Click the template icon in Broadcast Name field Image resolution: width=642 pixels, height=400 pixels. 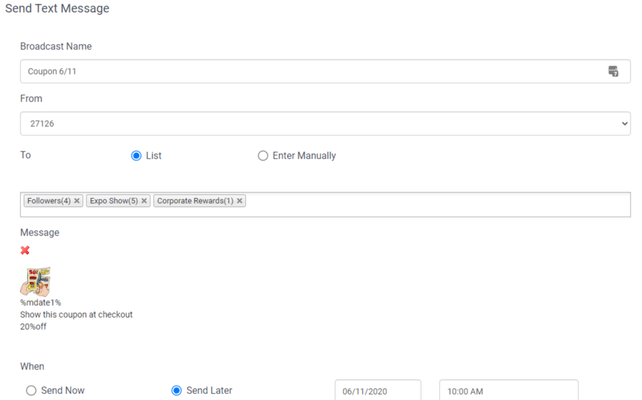[613, 71]
